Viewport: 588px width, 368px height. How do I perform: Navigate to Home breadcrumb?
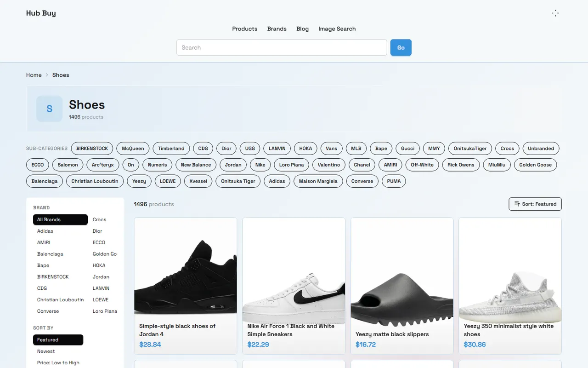[x=34, y=75]
